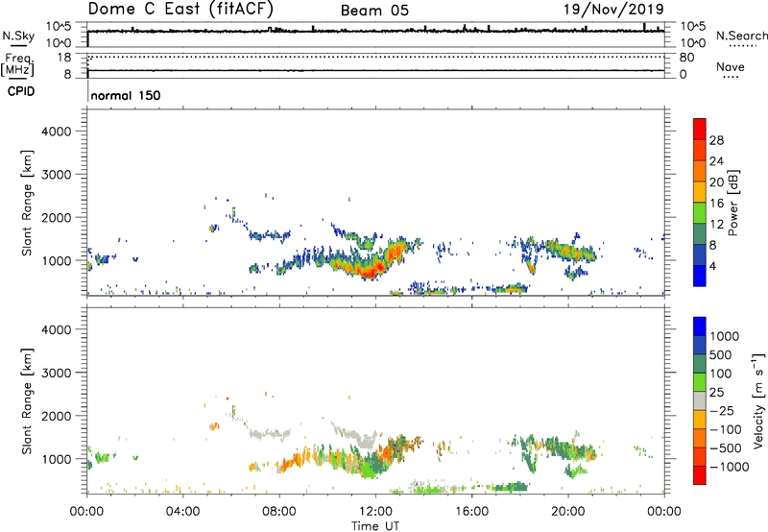Click the red top segment of Power color bar
This screenshot has height=532, width=768.
(700, 129)
